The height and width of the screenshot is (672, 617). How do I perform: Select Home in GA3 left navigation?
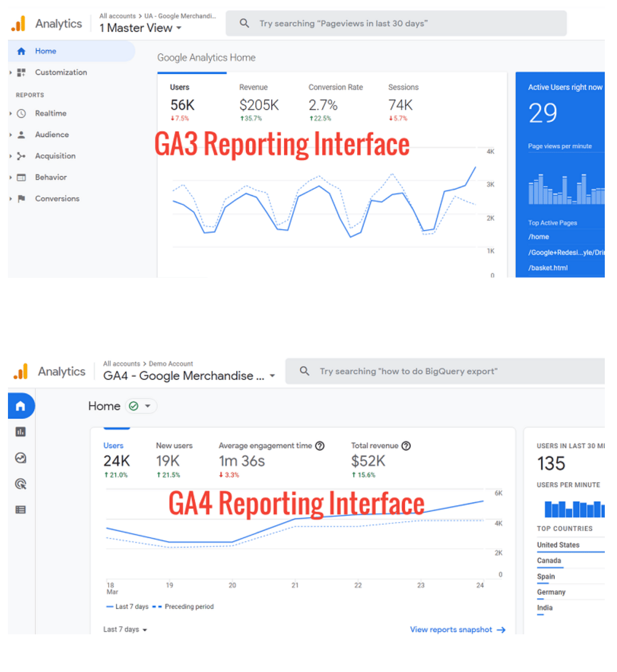46,51
